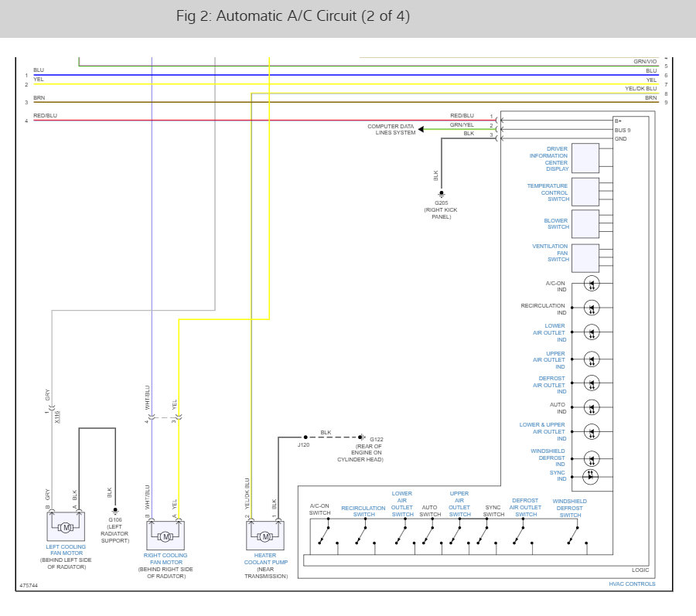696x616 pixels.
Task: Open the Temperature Control Switch link
Action: point(548,192)
